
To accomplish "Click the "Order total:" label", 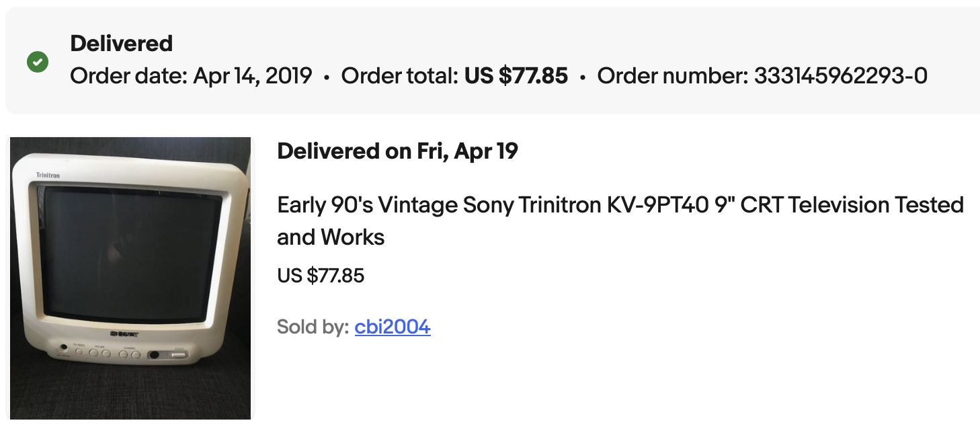I will click(399, 76).
